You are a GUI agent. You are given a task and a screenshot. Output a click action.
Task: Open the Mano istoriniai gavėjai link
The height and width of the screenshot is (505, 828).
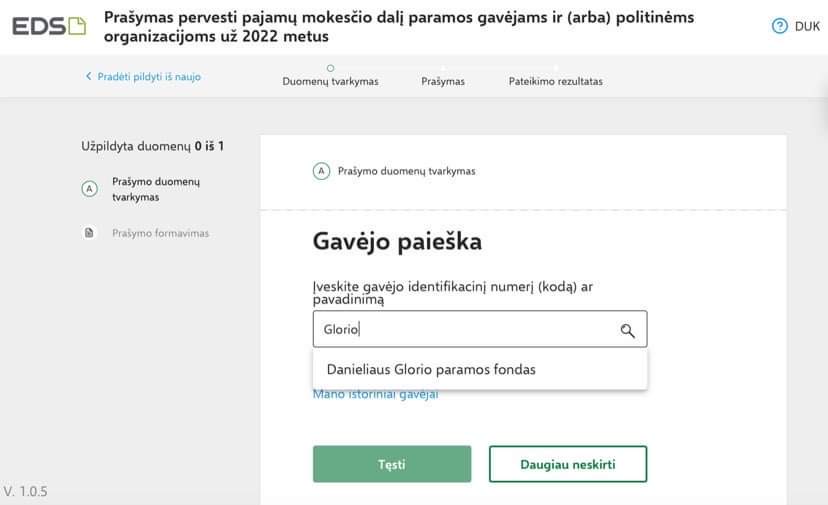[x=375, y=395]
